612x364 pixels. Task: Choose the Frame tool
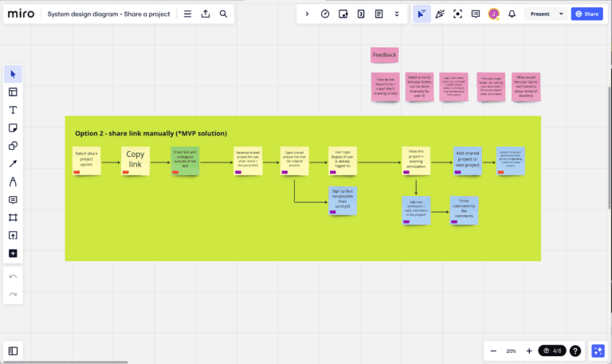point(13,217)
